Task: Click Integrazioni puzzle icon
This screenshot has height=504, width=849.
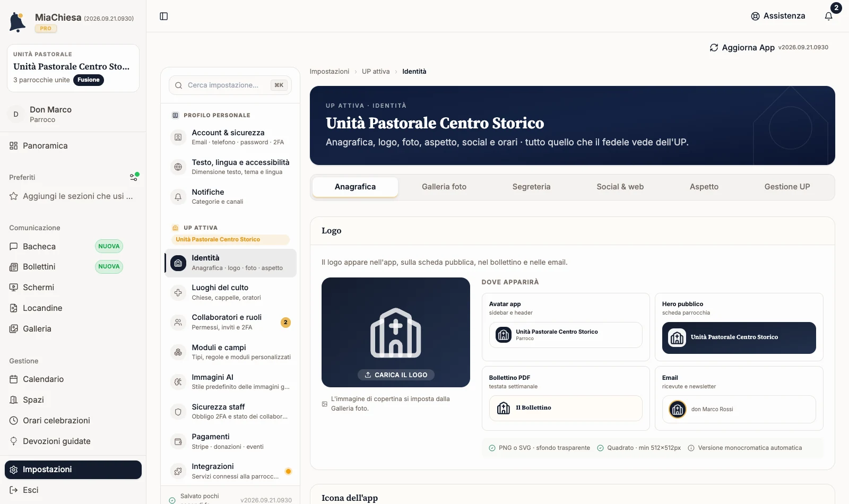Action: 178,471
